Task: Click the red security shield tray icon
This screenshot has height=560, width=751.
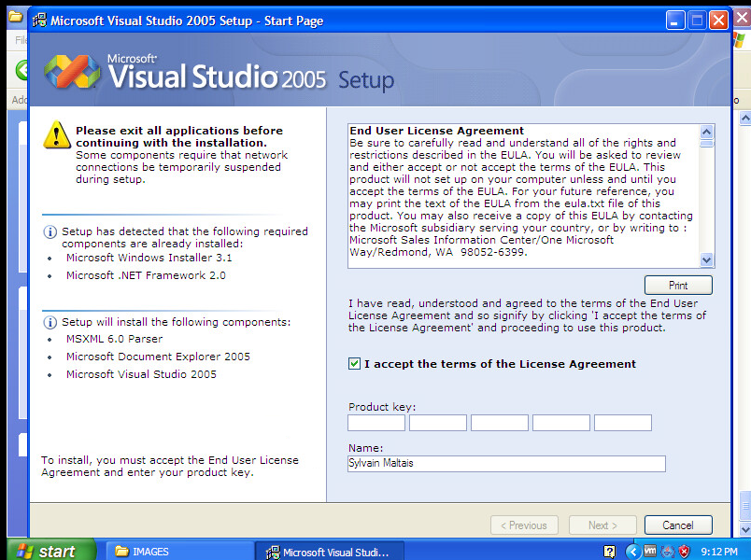Action: point(685,552)
